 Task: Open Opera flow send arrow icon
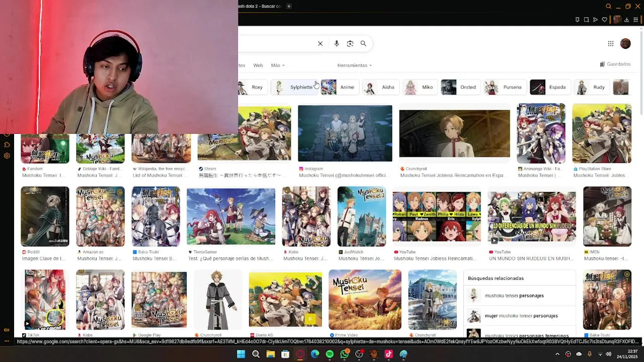[595, 20]
